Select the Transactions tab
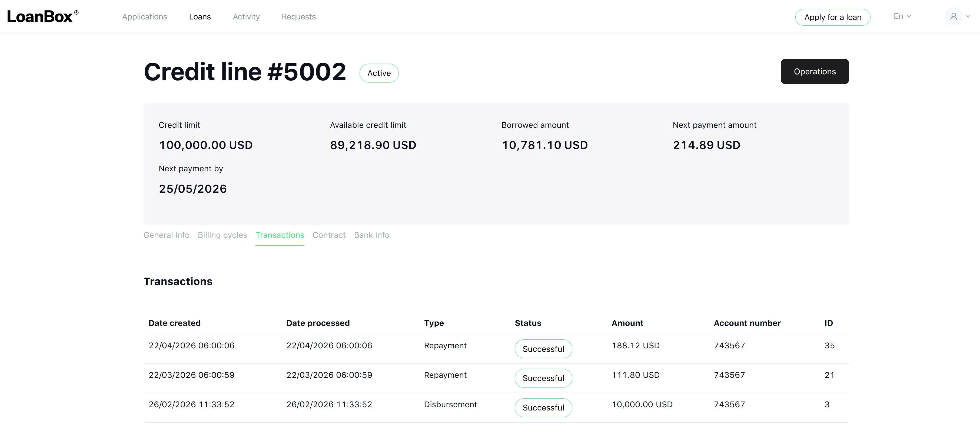Image resolution: width=980 pixels, height=431 pixels. (x=280, y=235)
